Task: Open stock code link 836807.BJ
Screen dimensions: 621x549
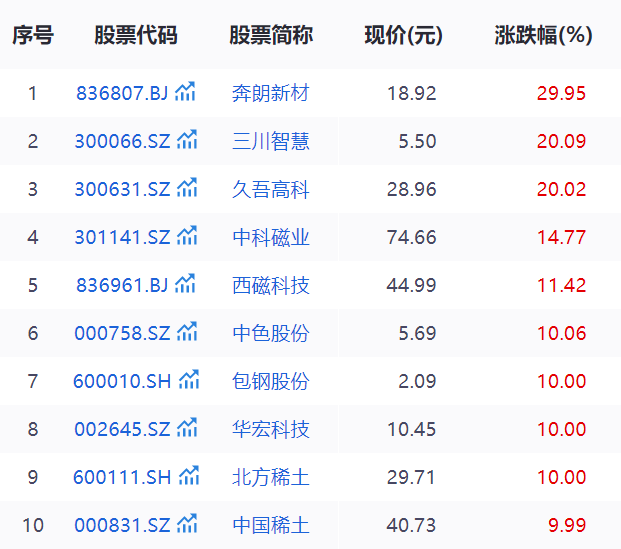Action: 123,94
